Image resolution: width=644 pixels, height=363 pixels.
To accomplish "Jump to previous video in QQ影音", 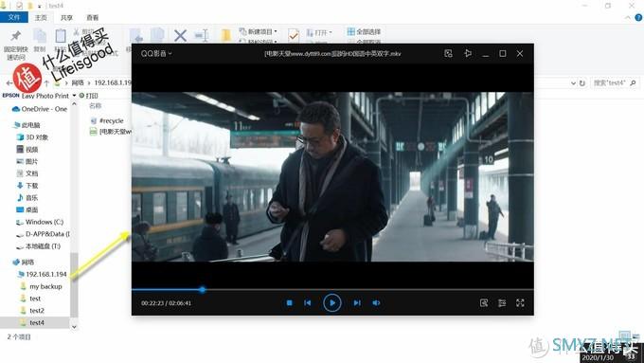I will 308,303.
